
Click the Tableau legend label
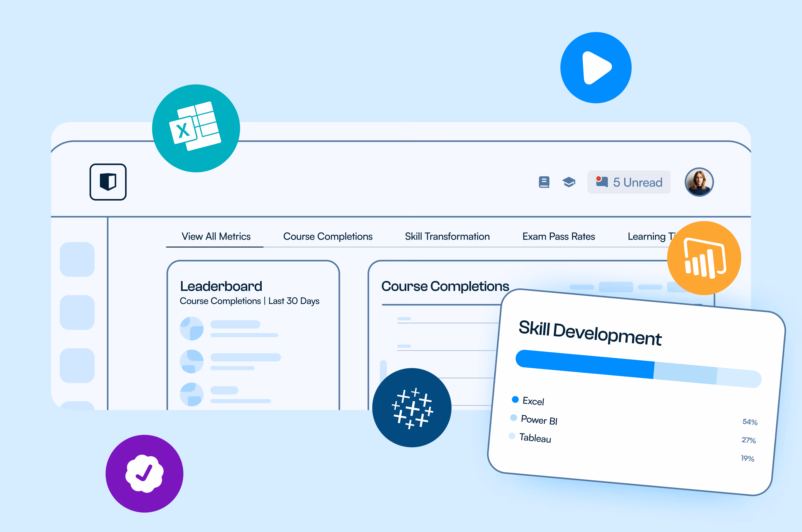click(535, 438)
